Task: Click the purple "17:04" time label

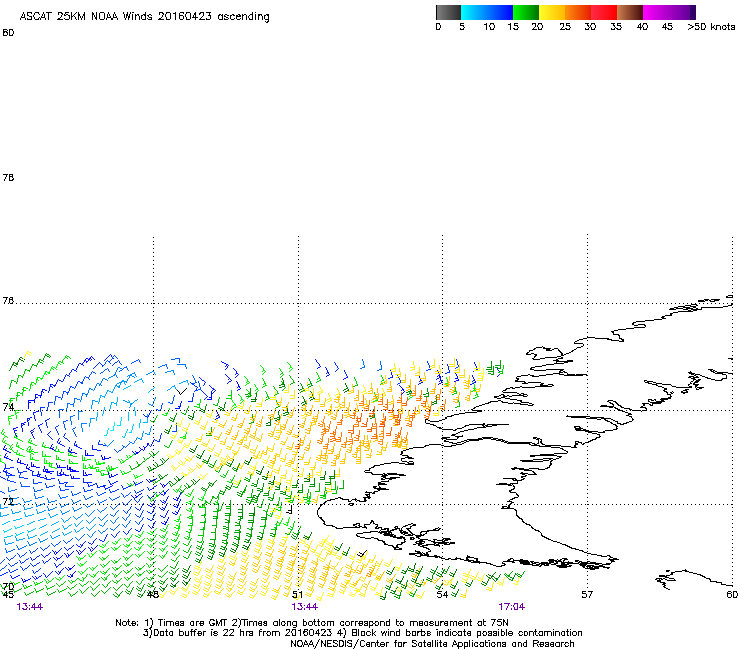Action: click(x=512, y=607)
